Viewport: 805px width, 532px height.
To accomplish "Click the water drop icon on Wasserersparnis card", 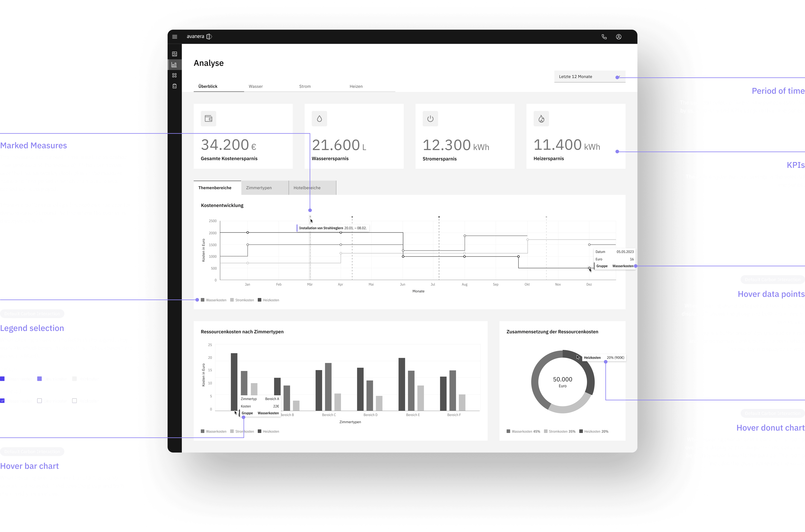I will click(319, 119).
